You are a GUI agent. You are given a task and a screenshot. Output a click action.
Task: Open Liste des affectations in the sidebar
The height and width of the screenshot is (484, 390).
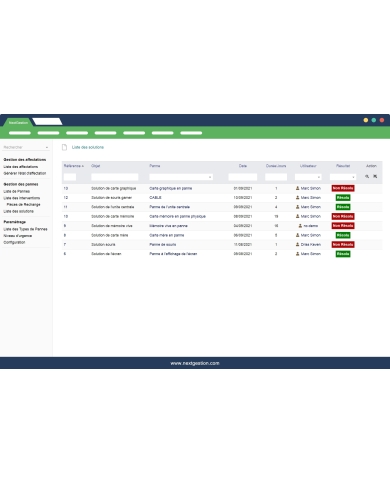tap(21, 167)
